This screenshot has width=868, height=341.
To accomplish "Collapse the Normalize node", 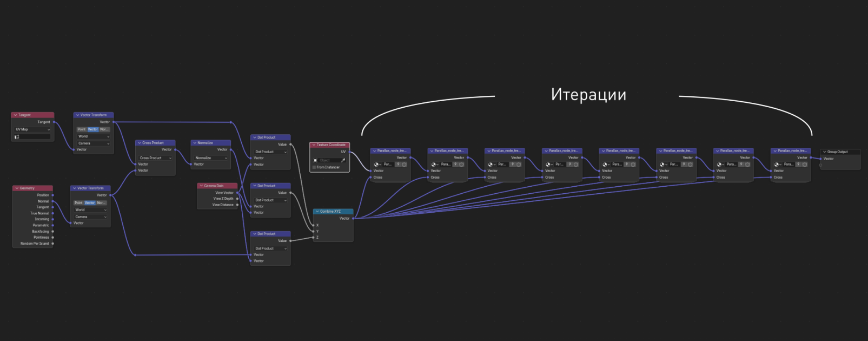I will point(195,143).
